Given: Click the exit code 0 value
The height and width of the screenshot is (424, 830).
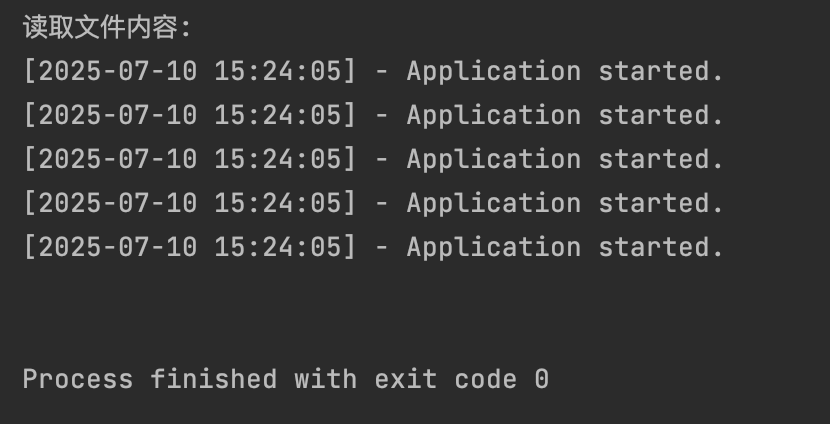Looking at the screenshot, I should 542,379.
